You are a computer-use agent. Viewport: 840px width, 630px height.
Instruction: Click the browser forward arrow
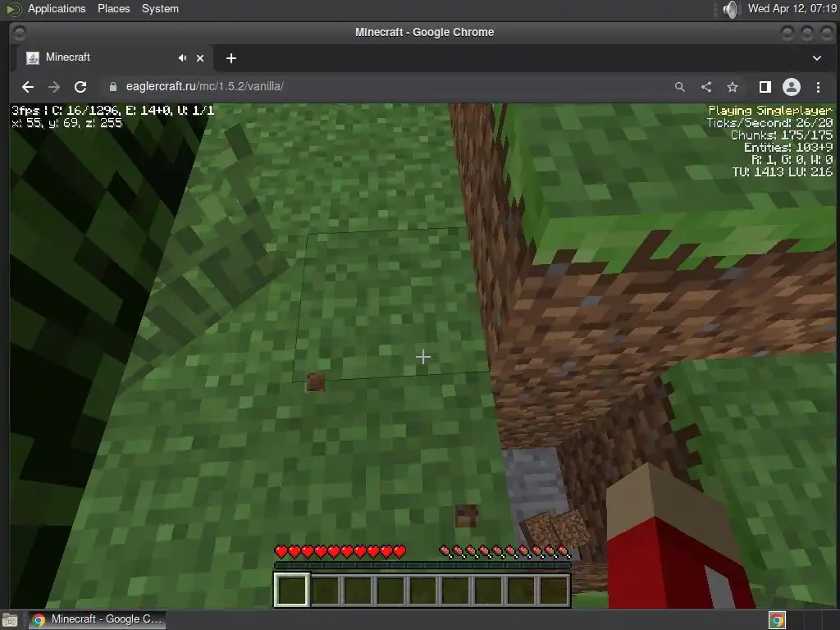tap(53, 87)
